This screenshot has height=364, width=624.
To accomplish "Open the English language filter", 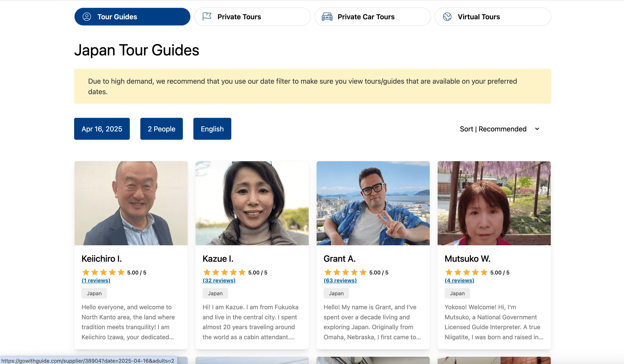I will tap(212, 129).
